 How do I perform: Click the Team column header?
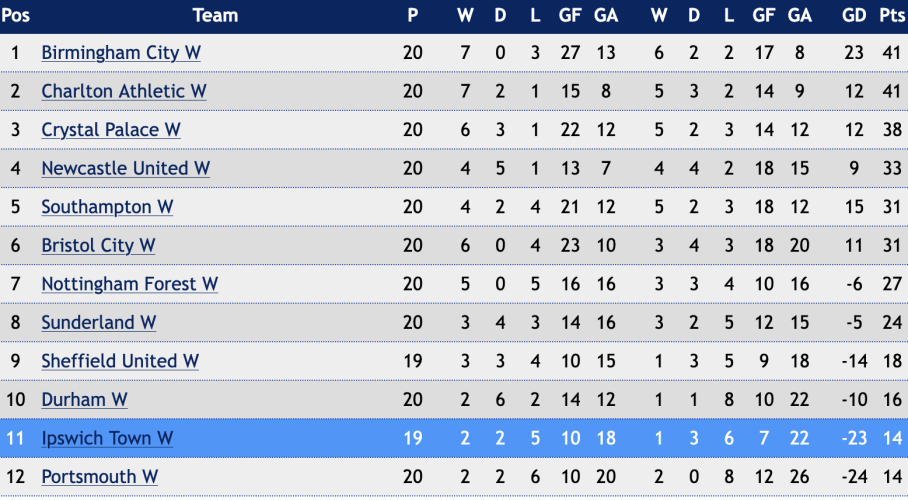tap(215, 15)
